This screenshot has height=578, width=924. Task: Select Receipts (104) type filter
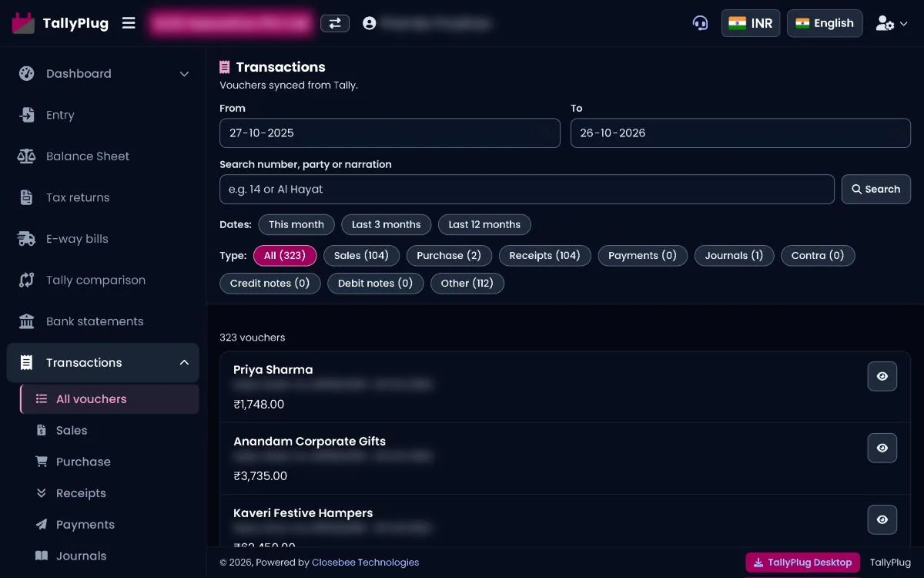click(544, 255)
